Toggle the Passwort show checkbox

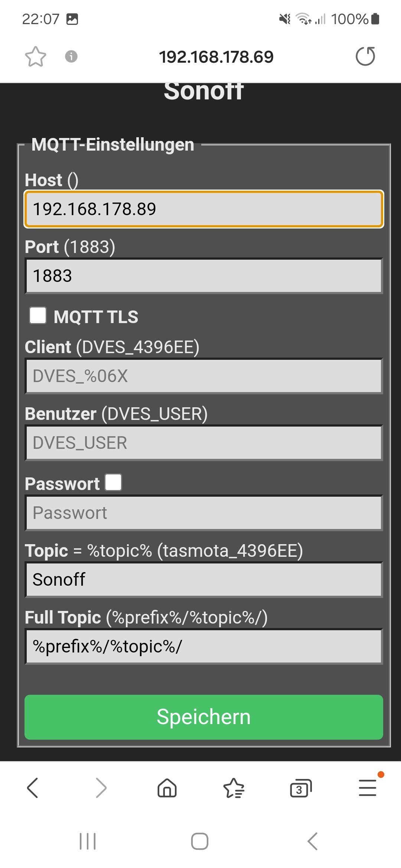114,483
